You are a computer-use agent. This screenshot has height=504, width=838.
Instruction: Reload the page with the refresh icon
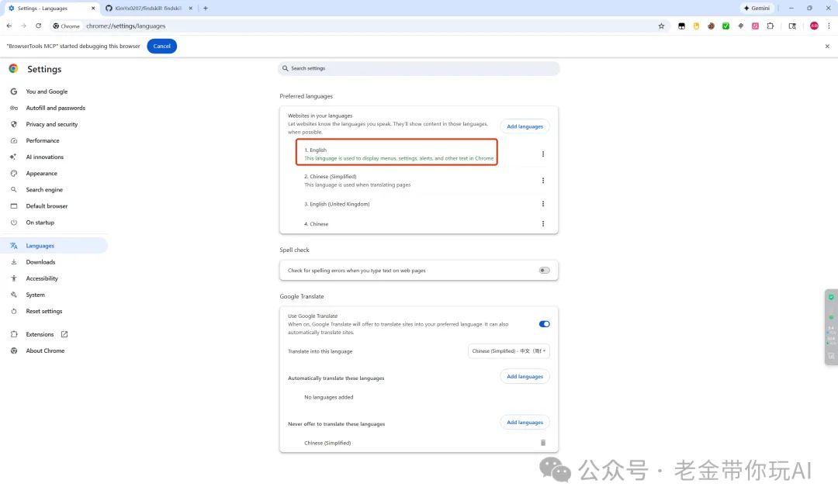[x=38, y=26]
